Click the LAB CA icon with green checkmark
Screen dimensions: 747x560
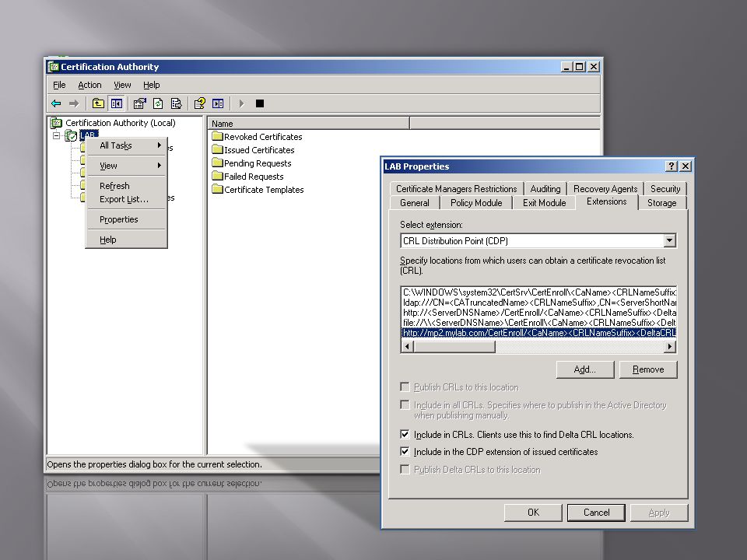[71, 135]
